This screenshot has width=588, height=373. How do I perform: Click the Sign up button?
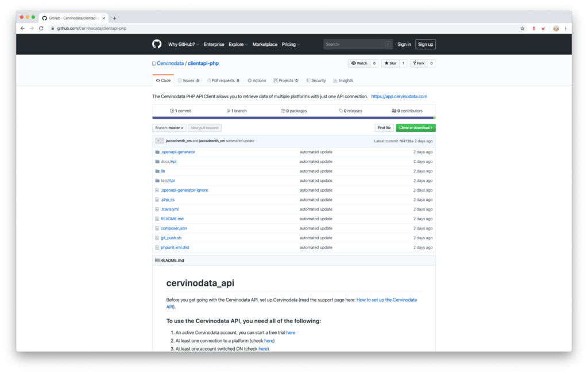(x=425, y=44)
